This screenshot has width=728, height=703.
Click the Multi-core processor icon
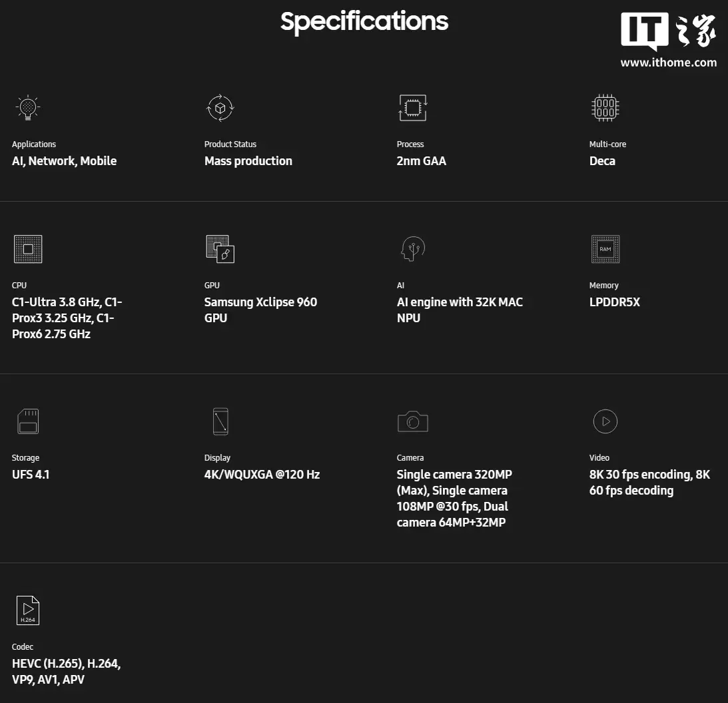605,107
